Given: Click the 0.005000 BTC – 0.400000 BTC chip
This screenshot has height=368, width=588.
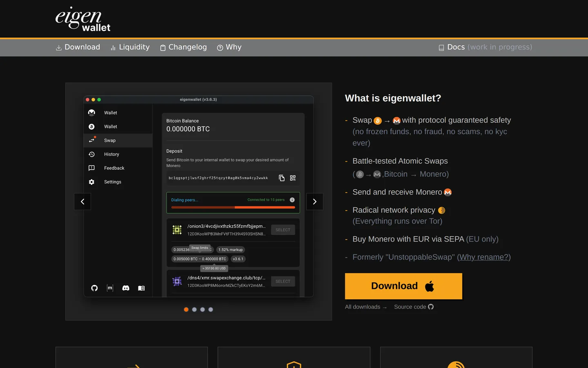Looking at the screenshot, I should click(x=200, y=259).
